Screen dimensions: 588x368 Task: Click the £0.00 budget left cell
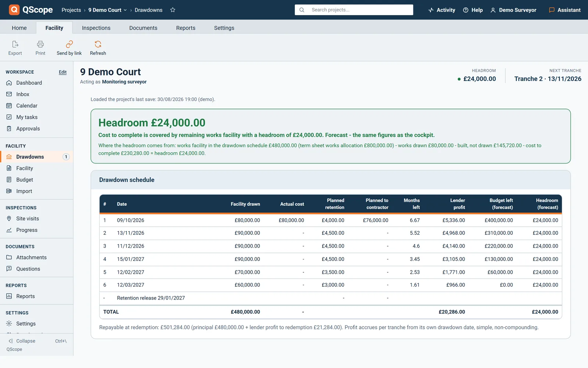[x=506, y=285]
